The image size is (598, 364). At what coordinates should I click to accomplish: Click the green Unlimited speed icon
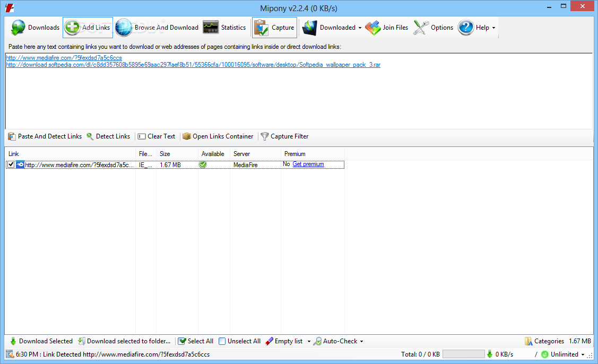544,354
